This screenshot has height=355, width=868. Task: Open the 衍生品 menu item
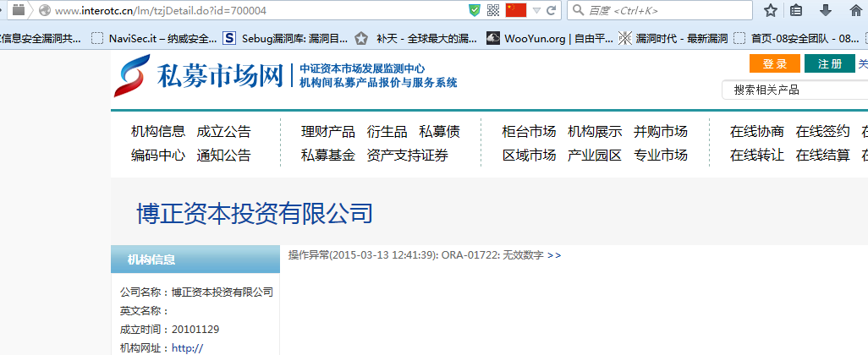coord(387,132)
